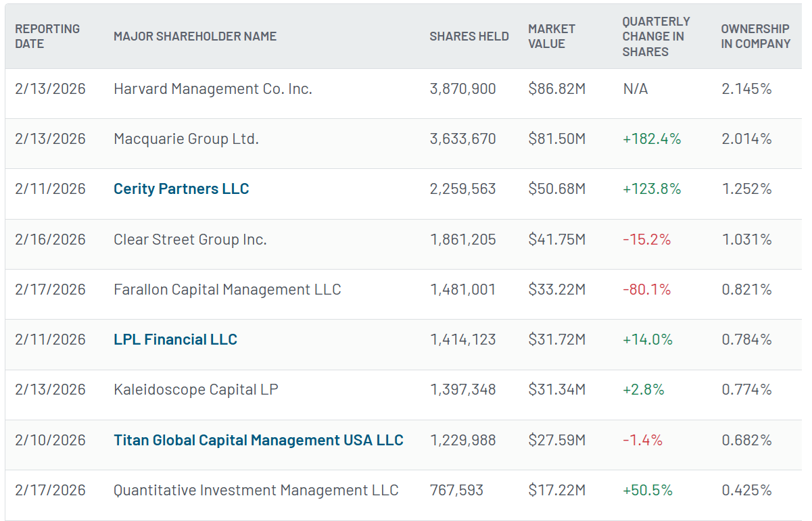The height and width of the screenshot is (521, 812).
Task: Click the +182.4% quarterly change value
Action: tap(651, 139)
